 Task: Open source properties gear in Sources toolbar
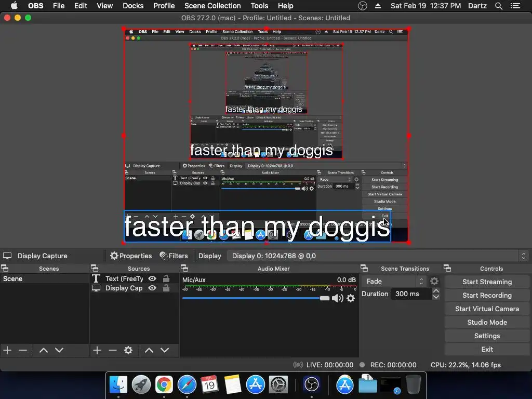pyautogui.click(x=128, y=350)
